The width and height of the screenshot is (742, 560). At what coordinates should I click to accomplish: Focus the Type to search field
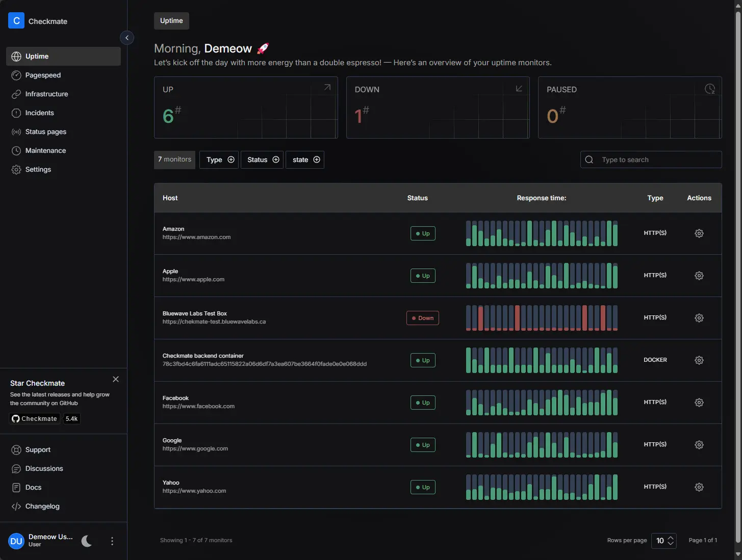[x=658, y=160]
